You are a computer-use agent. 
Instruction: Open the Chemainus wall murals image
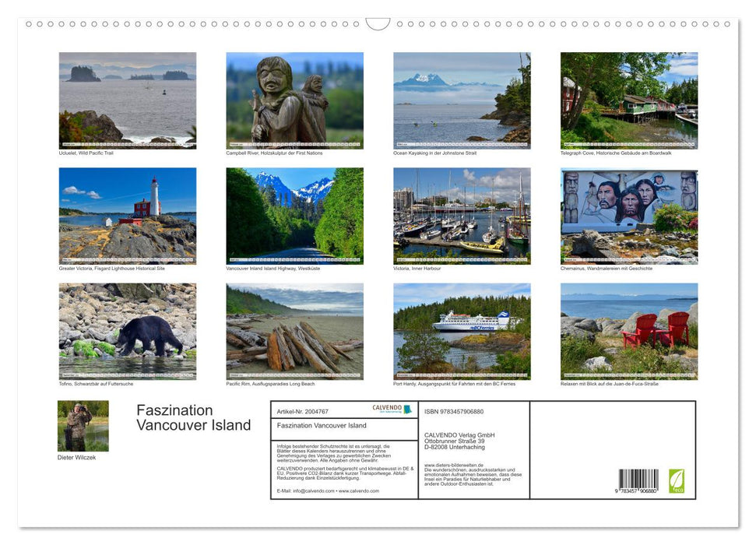(x=629, y=215)
